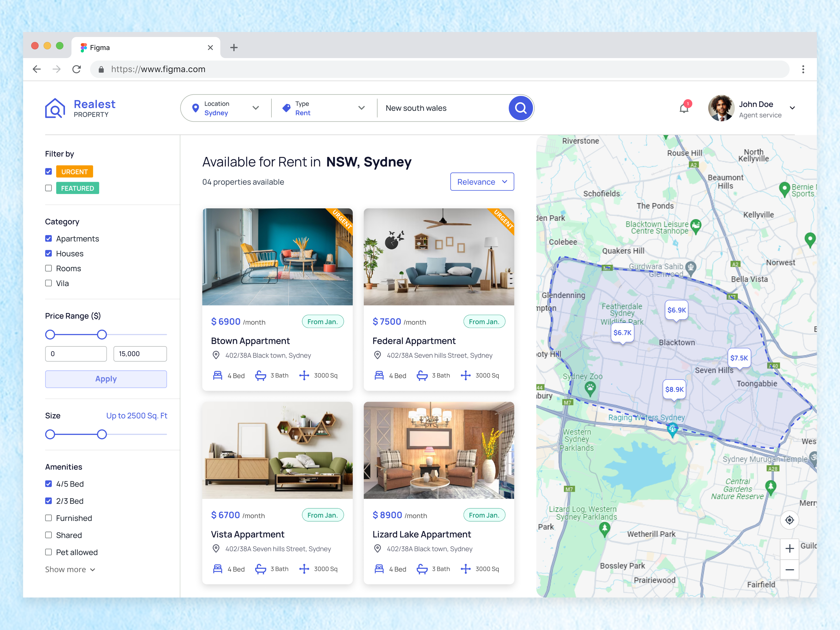Check the Pet allowed amenity
This screenshot has height=630, width=840.
[49, 552]
